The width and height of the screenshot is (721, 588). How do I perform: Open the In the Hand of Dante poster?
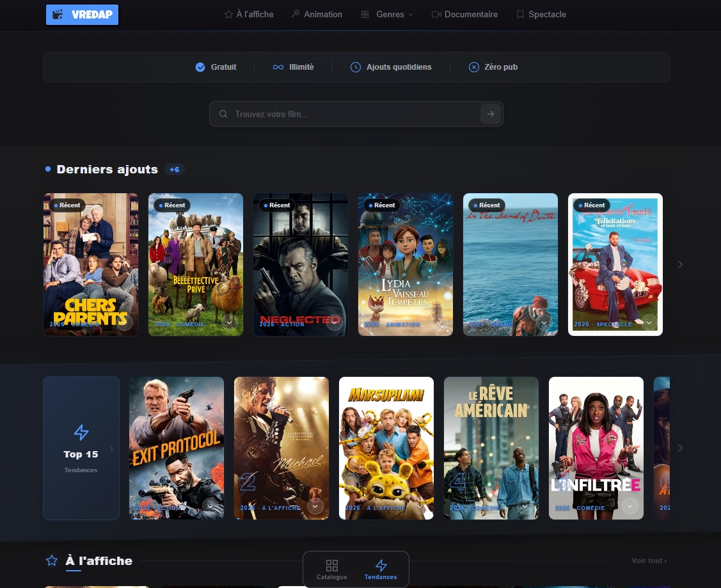point(510,264)
